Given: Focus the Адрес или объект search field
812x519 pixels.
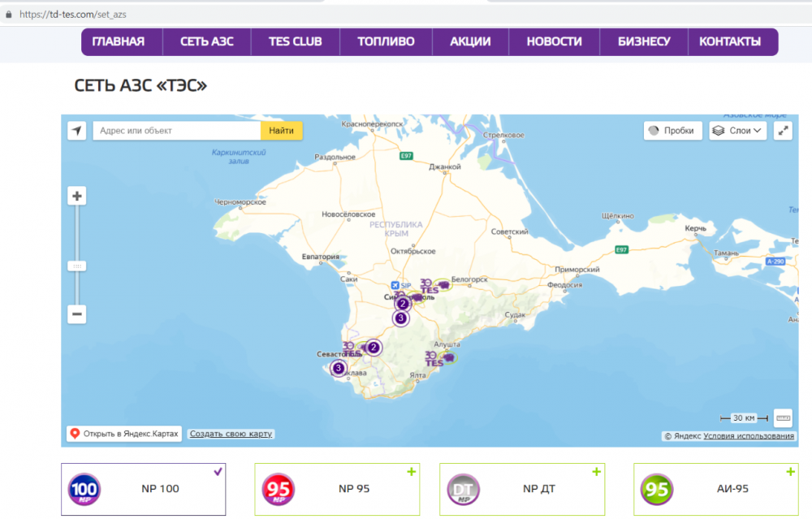Looking at the screenshot, I should tap(175, 131).
